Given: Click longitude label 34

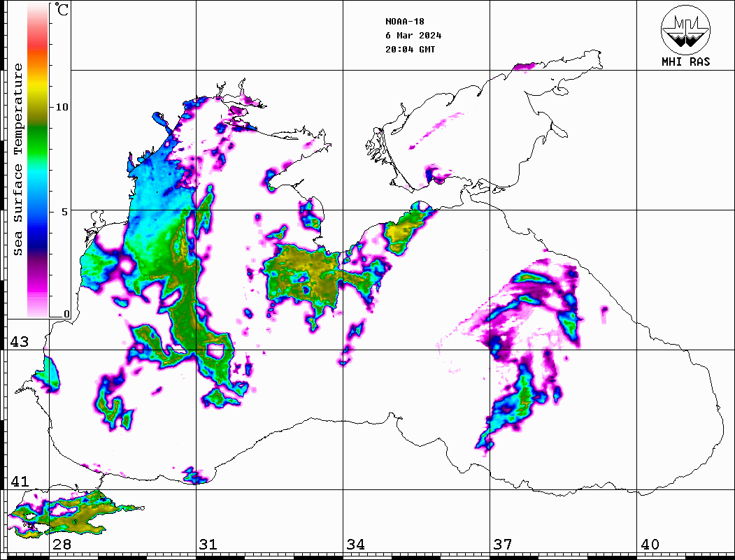Looking at the screenshot, I should coord(356,545).
